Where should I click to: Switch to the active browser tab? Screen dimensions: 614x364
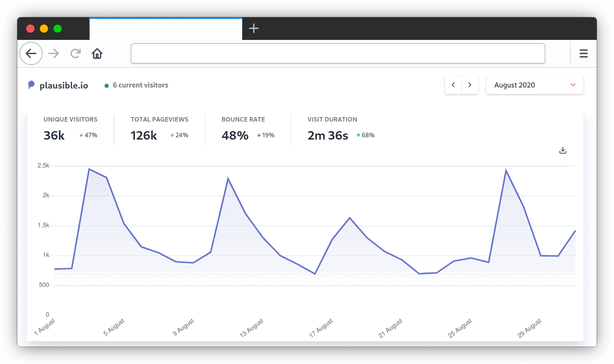[166, 28]
